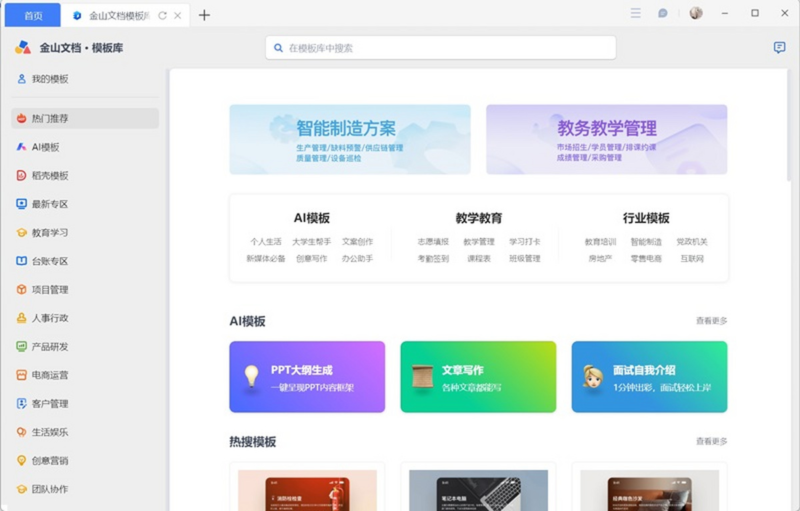Click the 大学生帮手 link
Viewport: 800px width, 511px height.
(311, 241)
